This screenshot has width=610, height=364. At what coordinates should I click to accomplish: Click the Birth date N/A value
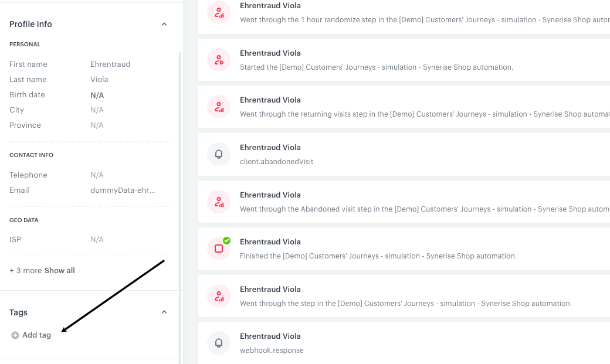tap(97, 95)
